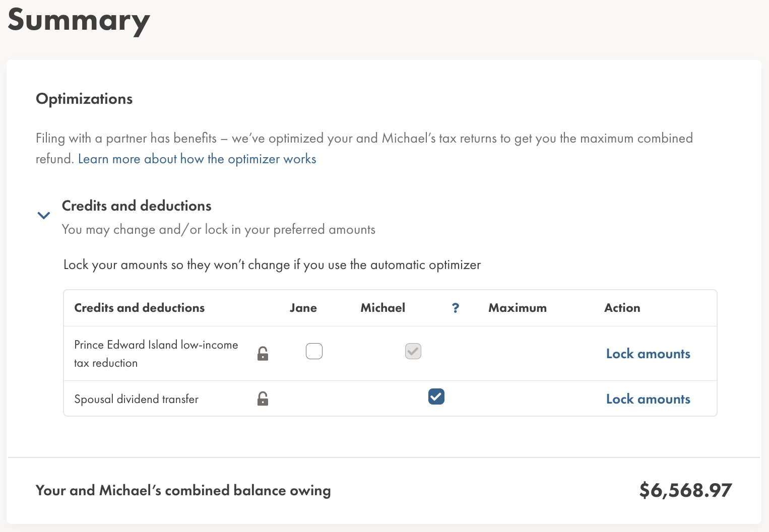Screen dimensions: 769x532
Task: Lock amounts for Spousal dividend transfer
Action: click(648, 399)
